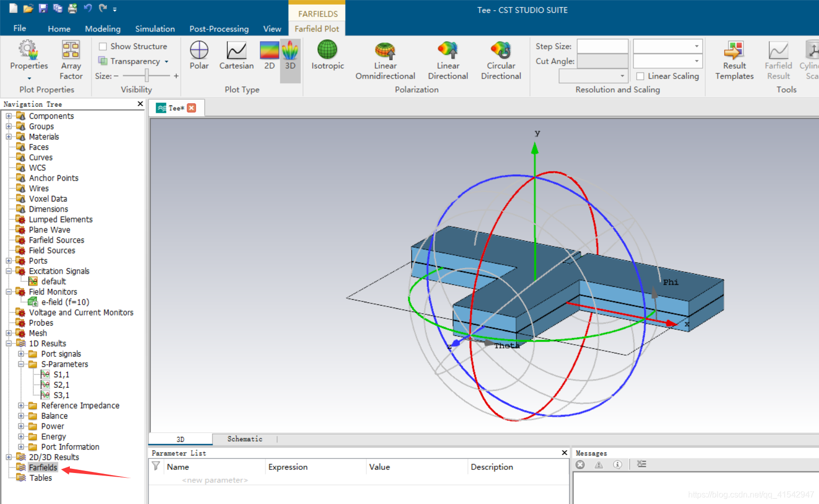Select the Polar plot type

(x=199, y=55)
